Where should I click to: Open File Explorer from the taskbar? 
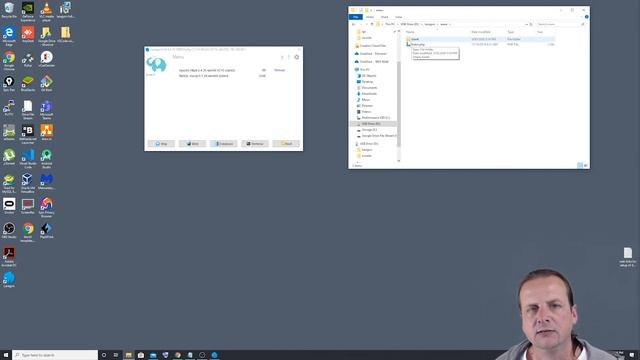click(x=129, y=355)
